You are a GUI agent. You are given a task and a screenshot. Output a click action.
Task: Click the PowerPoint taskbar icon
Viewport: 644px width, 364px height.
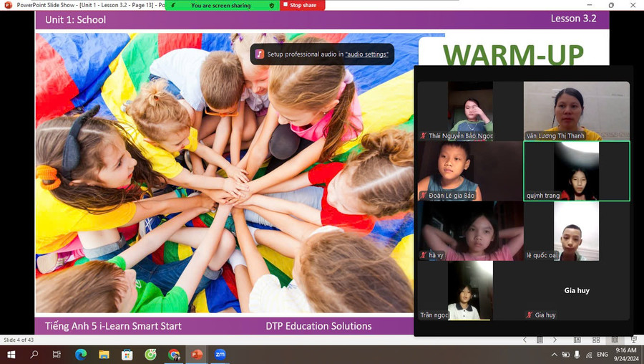(197, 355)
